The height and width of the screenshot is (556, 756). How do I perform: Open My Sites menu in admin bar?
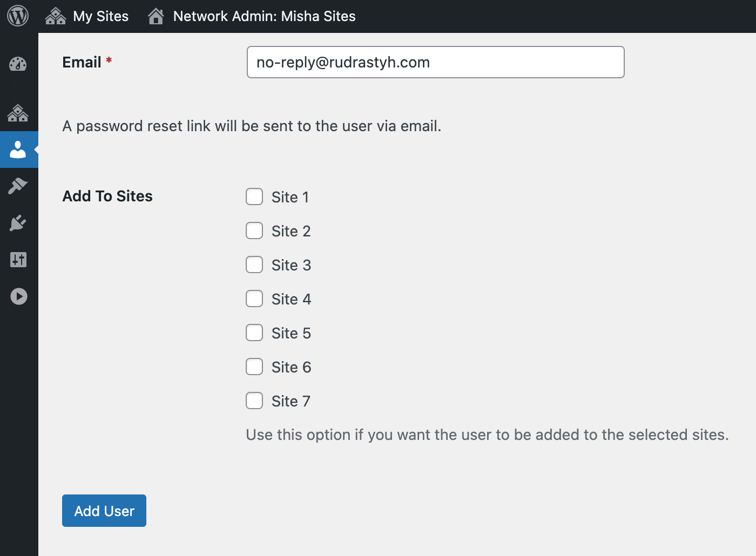(86, 16)
